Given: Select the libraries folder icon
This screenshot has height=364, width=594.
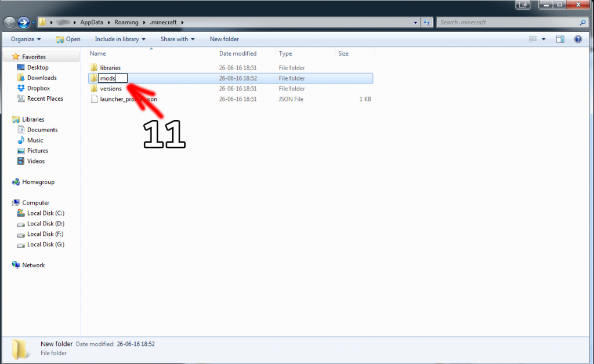Looking at the screenshot, I should click(x=94, y=68).
